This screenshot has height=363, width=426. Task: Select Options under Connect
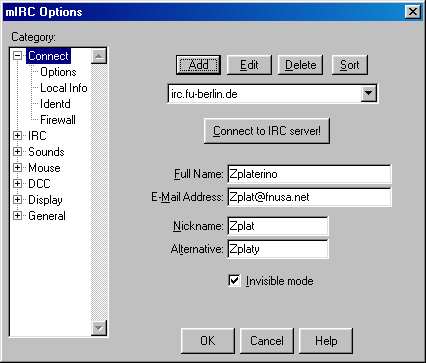pyautogui.click(x=58, y=72)
